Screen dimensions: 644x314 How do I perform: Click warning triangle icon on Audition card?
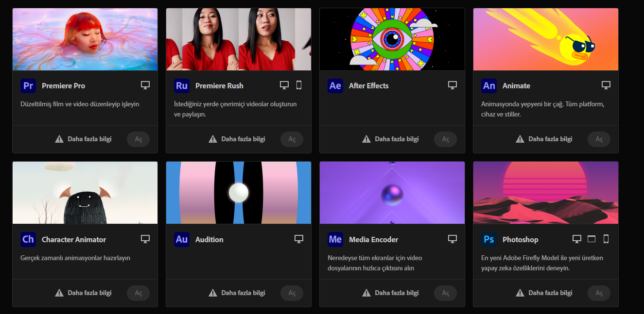pos(213,293)
